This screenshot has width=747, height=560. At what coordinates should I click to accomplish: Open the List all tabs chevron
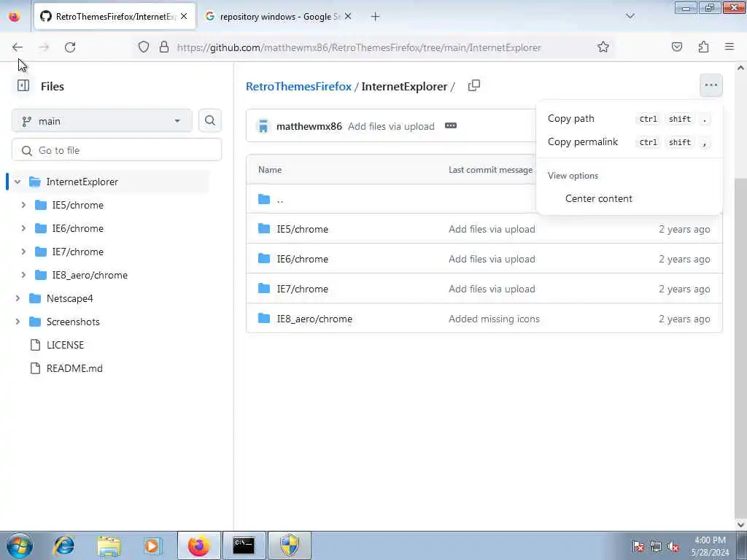pos(630,16)
